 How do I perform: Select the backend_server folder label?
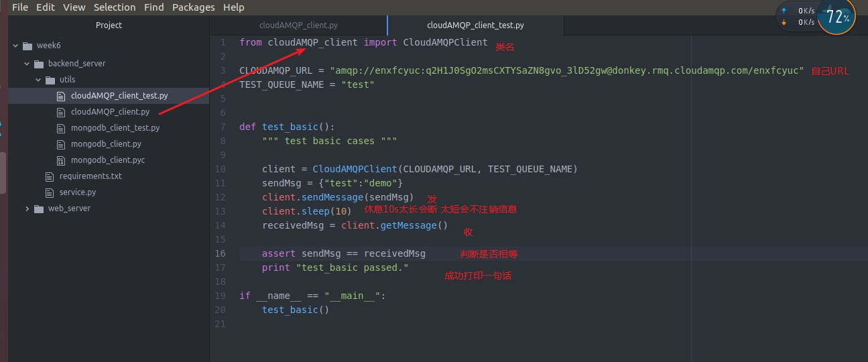click(x=77, y=64)
